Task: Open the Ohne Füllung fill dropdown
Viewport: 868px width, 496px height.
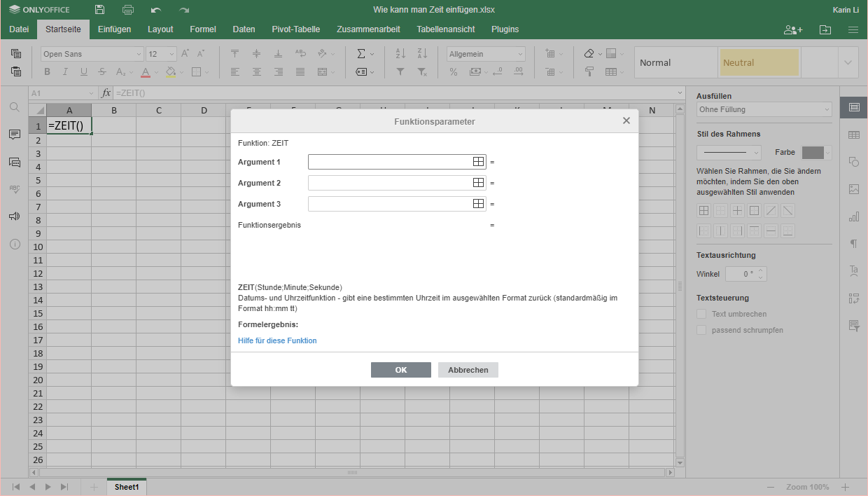Action: pos(764,109)
